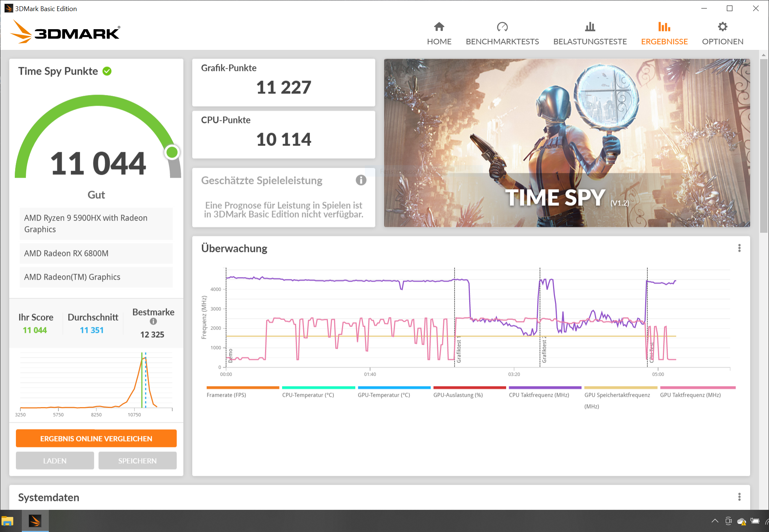Open the Systemdaten three-dot menu

point(739,497)
